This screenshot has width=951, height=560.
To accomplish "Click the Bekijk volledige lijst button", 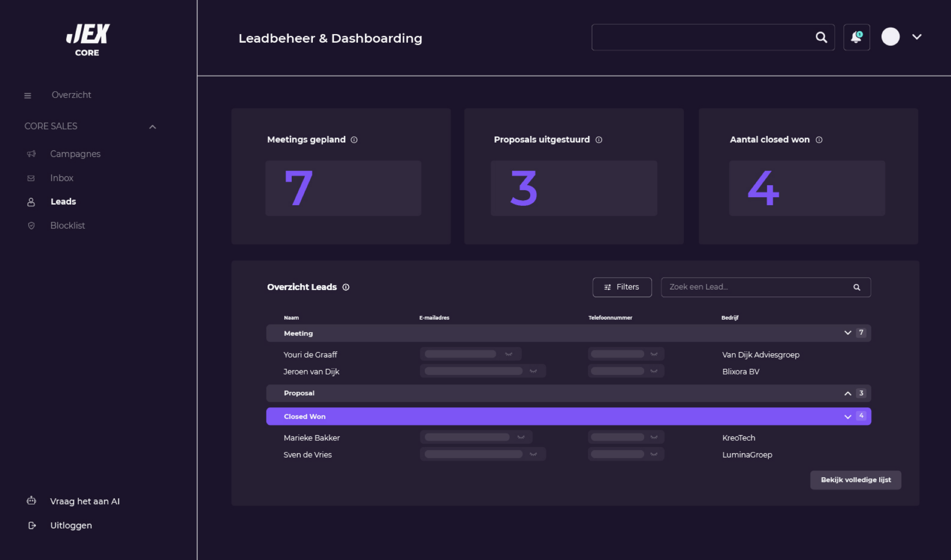I will pyautogui.click(x=855, y=480).
